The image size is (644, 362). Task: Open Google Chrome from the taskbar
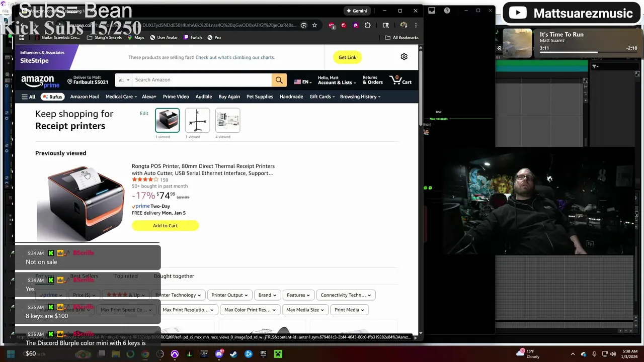[145, 354]
